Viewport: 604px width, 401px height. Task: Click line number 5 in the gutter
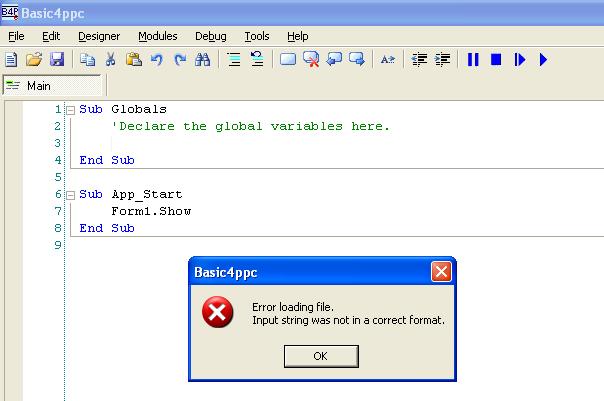[x=58, y=177]
